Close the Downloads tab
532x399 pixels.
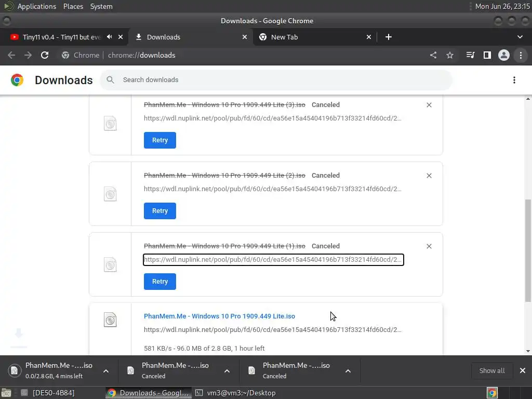point(245,37)
